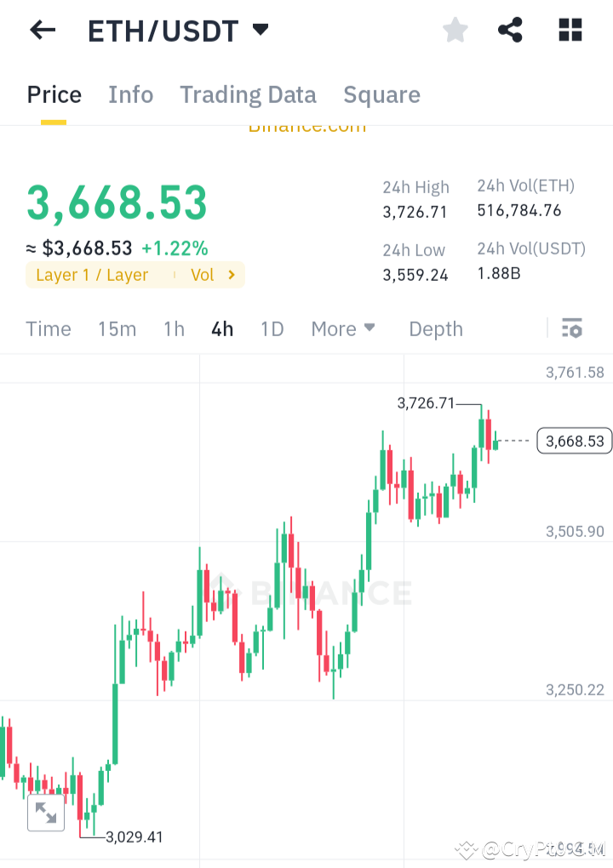
Task: Expand the More timeframes dropdown
Action: tap(343, 328)
